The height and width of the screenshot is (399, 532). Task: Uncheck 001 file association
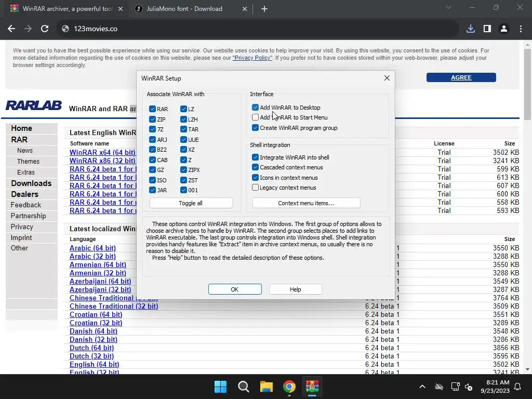pos(183,190)
